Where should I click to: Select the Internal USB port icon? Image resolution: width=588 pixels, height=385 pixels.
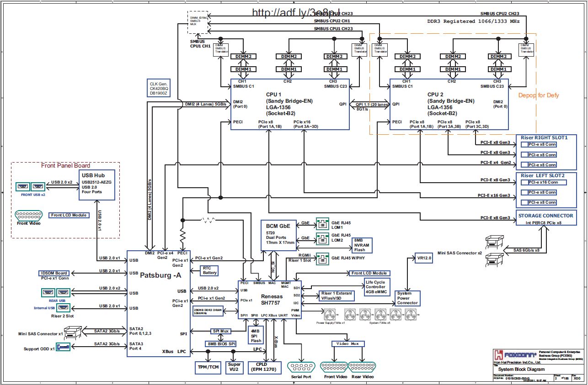[x=63, y=308]
